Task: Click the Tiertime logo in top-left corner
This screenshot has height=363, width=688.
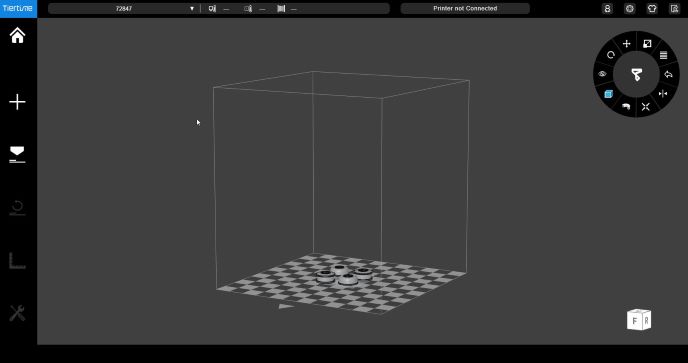Action: coord(18,8)
